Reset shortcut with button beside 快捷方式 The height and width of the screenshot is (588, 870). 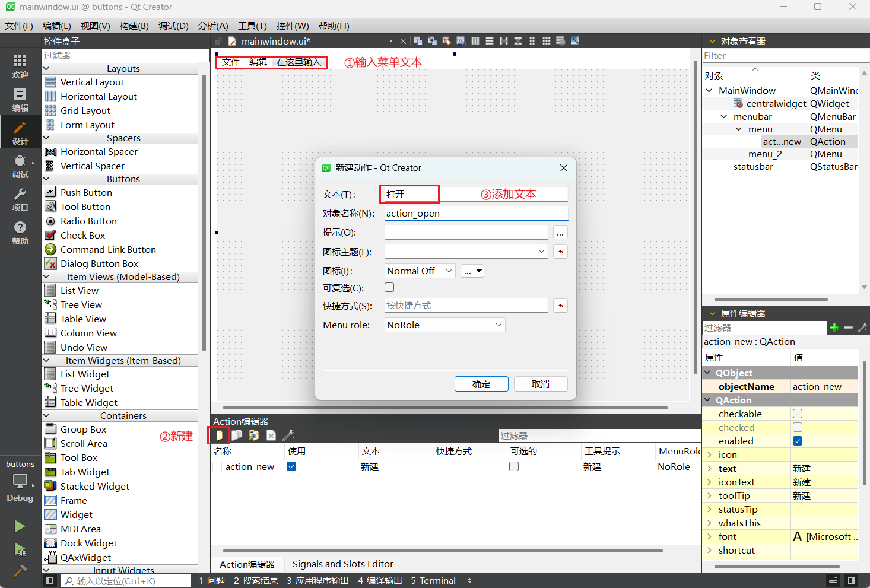coord(560,306)
